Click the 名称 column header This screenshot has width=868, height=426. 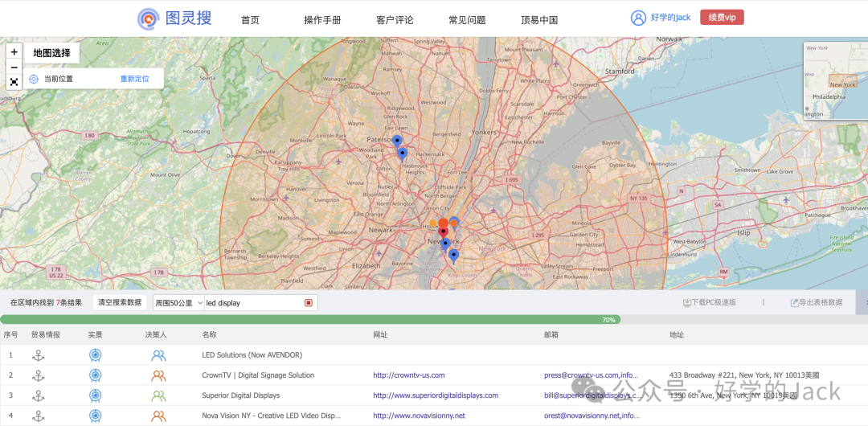(209, 335)
